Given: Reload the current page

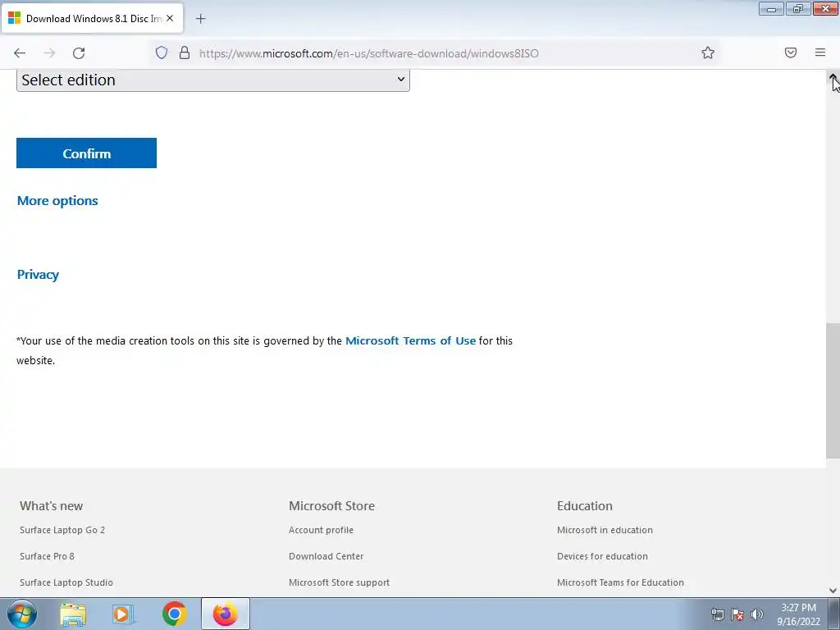Looking at the screenshot, I should pos(79,52).
